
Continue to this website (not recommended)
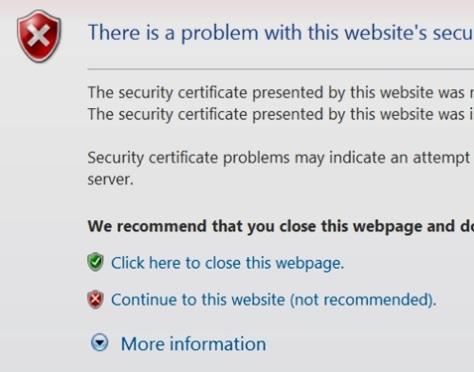tap(273, 300)
